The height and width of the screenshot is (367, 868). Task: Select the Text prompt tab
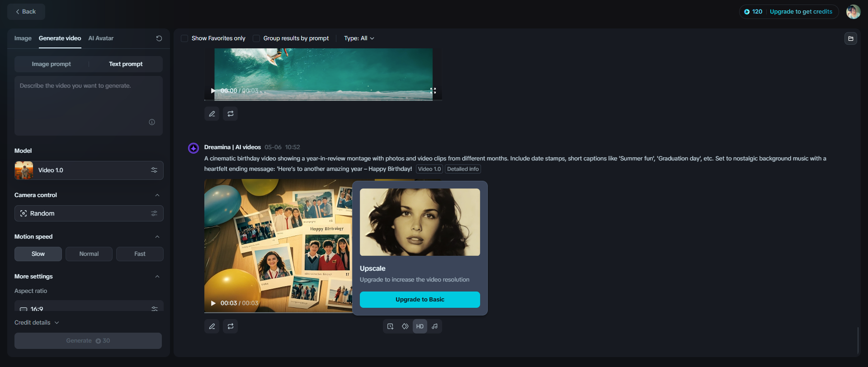[126, 64]
